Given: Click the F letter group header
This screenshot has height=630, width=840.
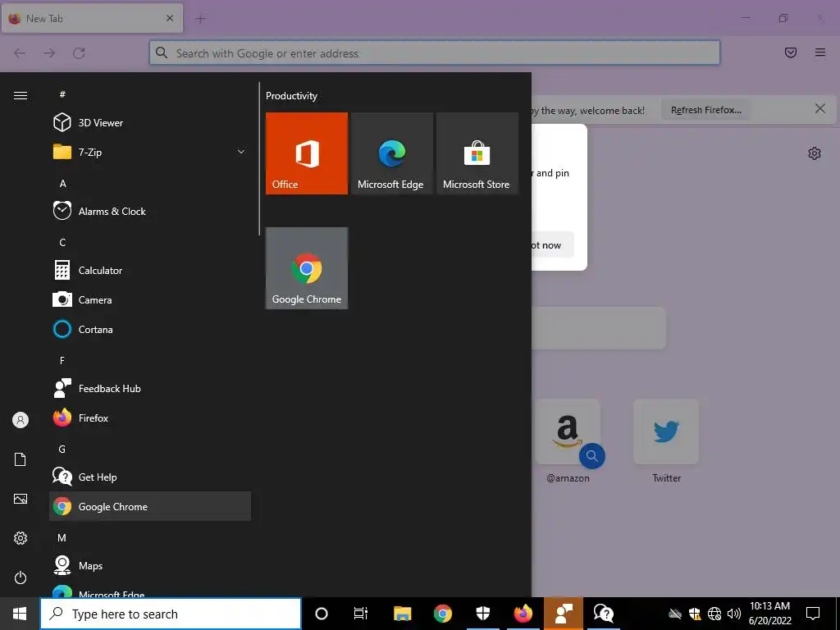Looking at the screenshot, I should tap(62, 361).
